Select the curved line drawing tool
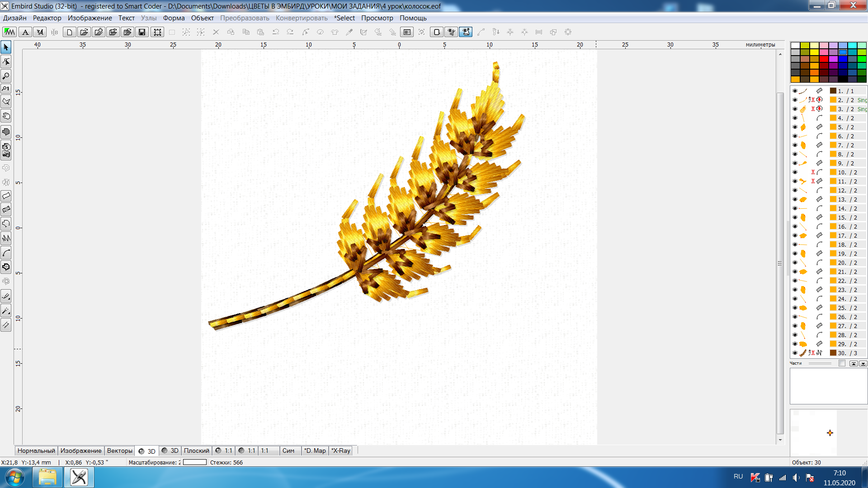 coord(6,253)
